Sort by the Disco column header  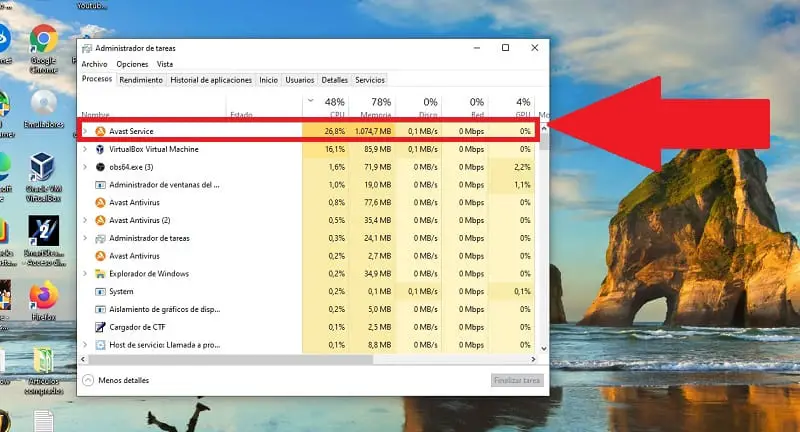(419, 107)
